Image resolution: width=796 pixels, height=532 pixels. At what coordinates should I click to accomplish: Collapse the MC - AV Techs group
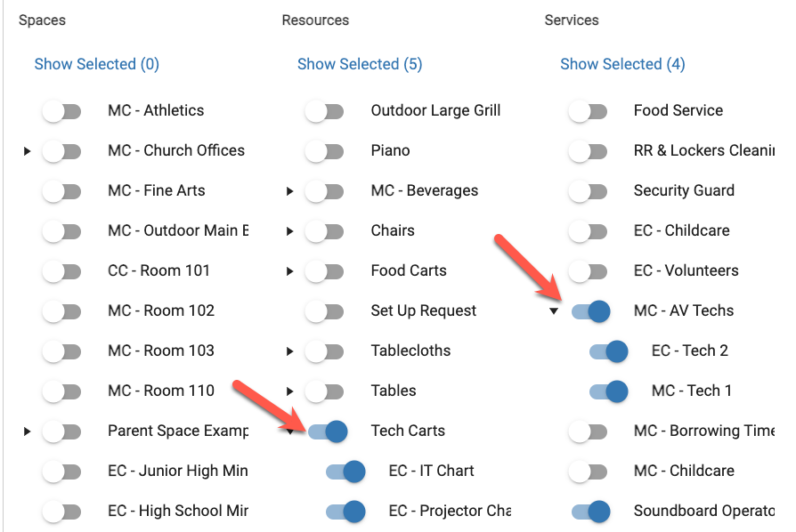click(554, 311)
